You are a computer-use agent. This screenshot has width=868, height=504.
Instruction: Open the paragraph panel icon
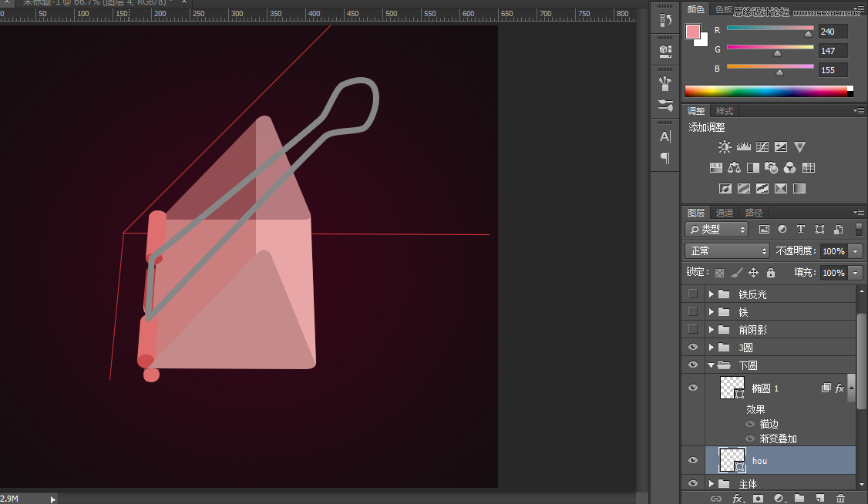coord(665,158)
